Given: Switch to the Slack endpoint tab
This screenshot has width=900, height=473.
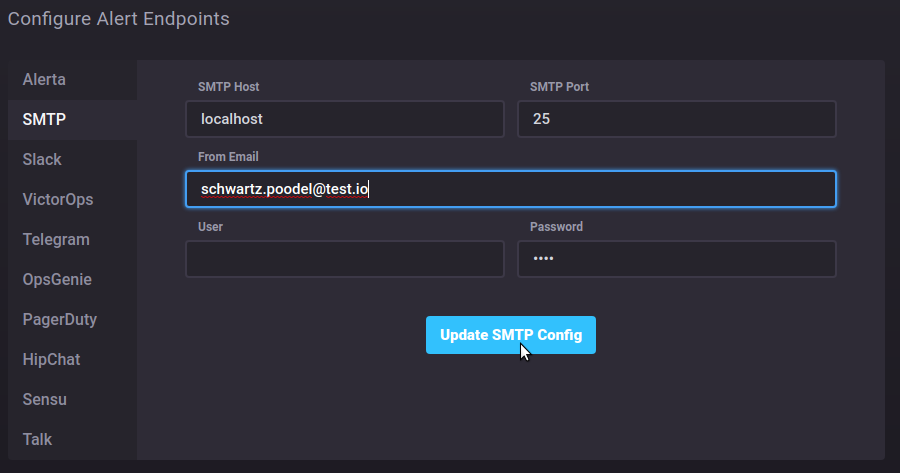Looking at the screenshot, I should [42, 159].
